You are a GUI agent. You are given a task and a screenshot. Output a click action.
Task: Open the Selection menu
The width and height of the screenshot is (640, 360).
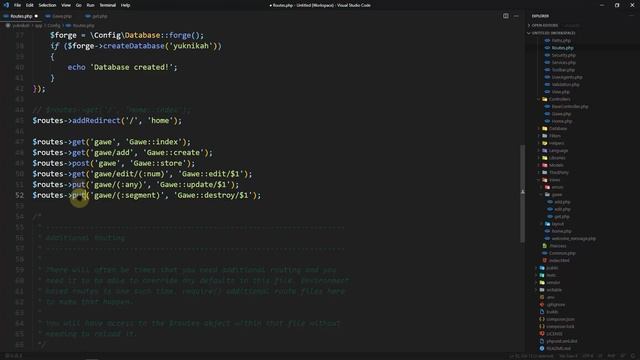coord(47,5)
